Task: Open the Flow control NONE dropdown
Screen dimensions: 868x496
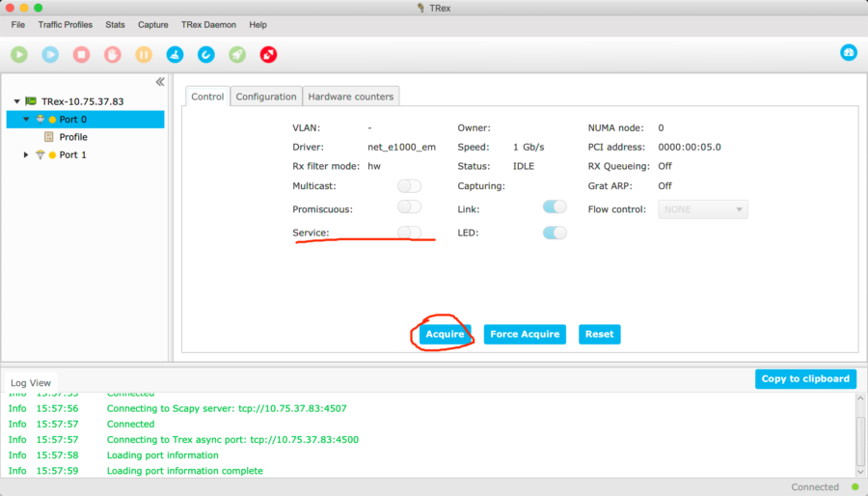Action: tap(703, 209)
